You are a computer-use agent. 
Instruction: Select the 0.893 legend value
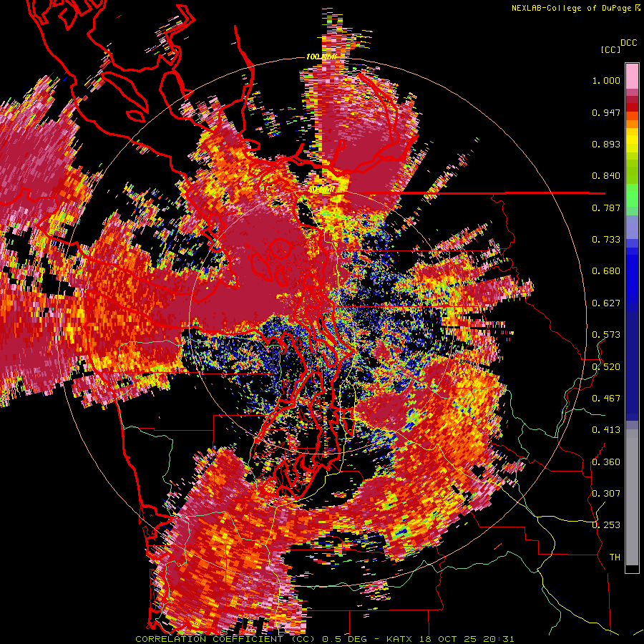point(606,144)
